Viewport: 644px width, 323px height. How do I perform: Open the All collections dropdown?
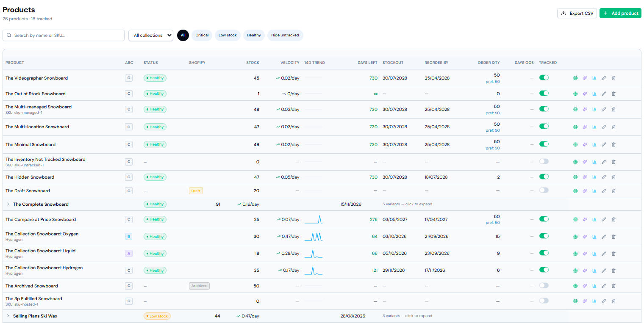[151, 36]
